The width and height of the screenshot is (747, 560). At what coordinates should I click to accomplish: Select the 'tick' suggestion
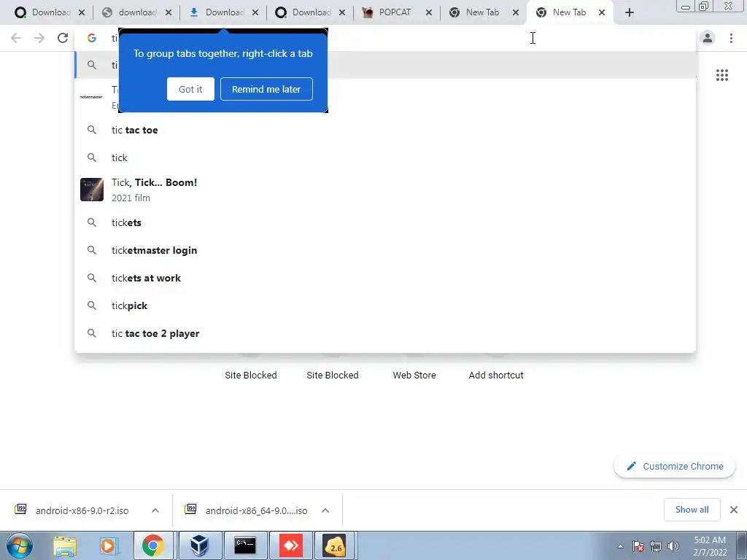385,157
